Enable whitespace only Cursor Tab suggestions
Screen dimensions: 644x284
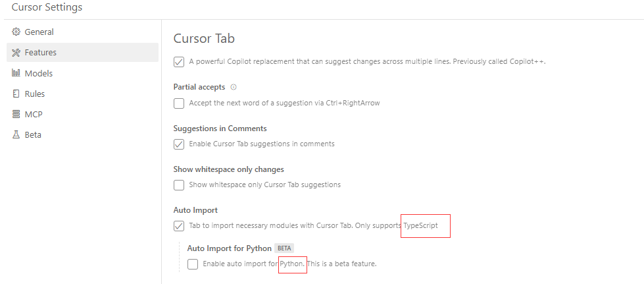[179, 185]
